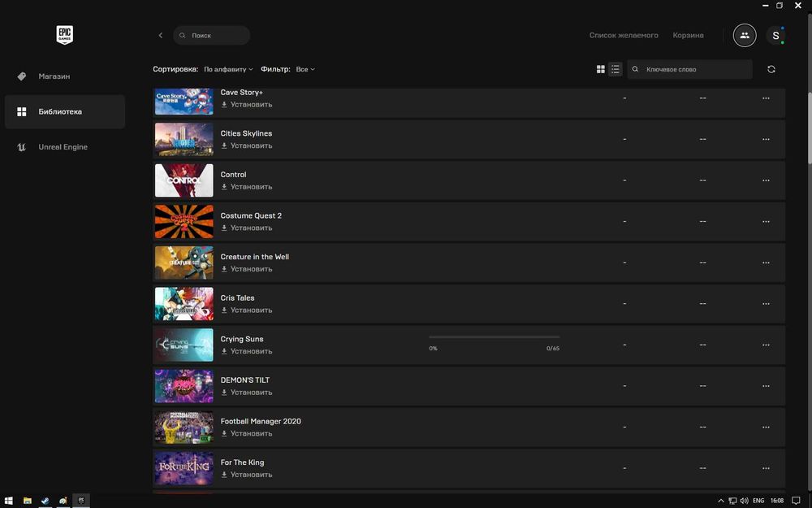812x508 pixels.
Task: Open the Cities Skylines three-dot menu
Action: (x=766, y=139)
